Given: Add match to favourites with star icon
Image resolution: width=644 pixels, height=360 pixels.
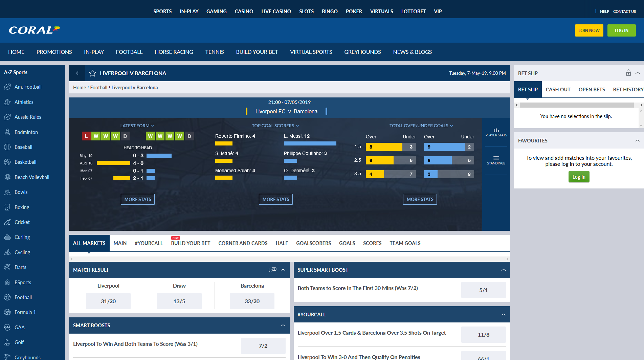Looking at the screenshot, I should point(92,73).
